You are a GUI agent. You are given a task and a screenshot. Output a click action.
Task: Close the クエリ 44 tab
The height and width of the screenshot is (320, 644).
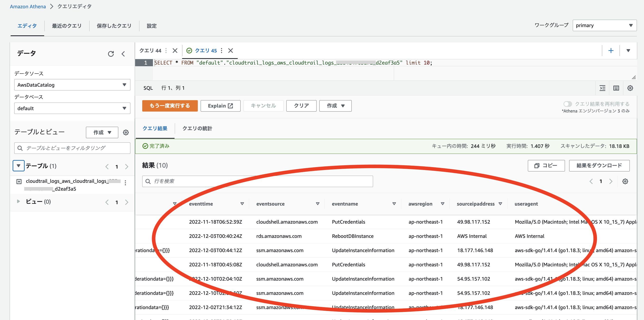[x=175, y=51]
